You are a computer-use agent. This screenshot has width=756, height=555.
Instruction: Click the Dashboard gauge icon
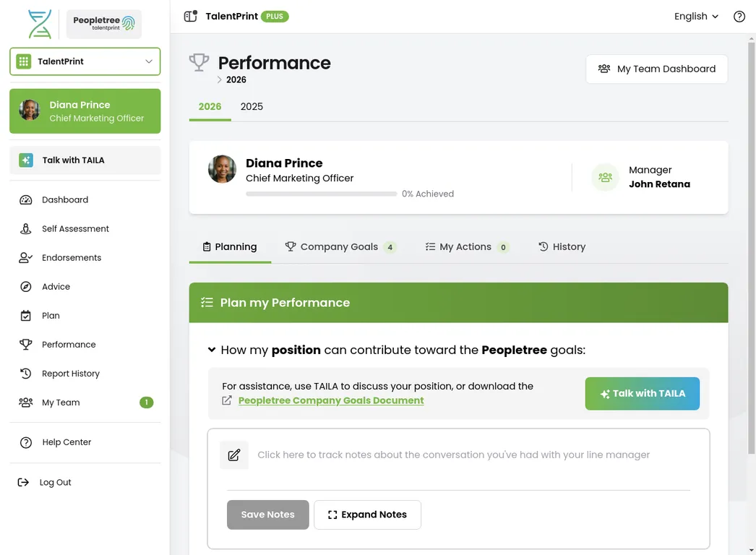click(25, 199)
